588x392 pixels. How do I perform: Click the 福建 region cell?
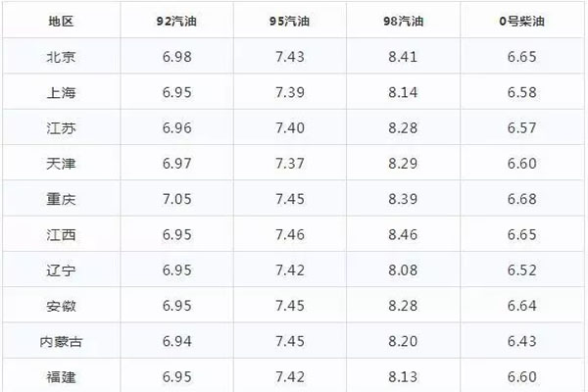pyautogui.click(x=61, y=377)
